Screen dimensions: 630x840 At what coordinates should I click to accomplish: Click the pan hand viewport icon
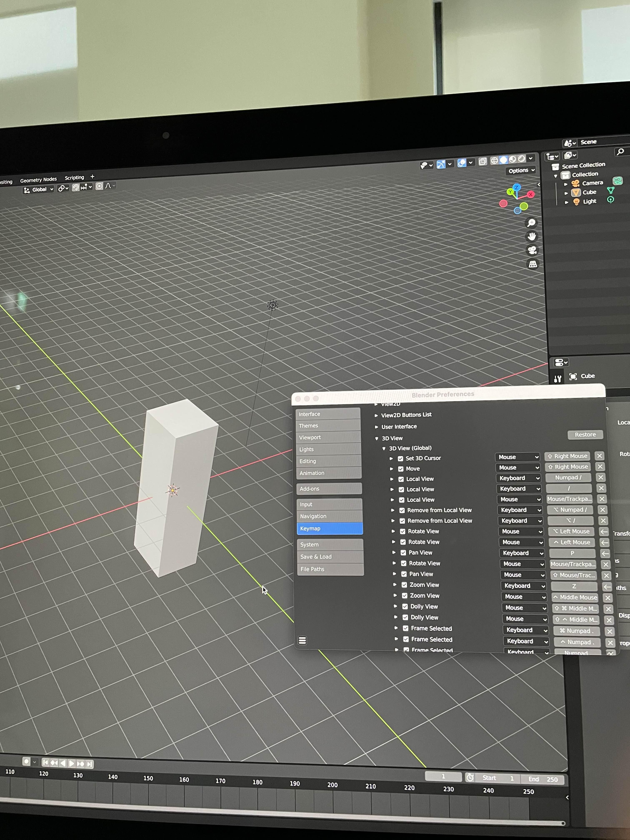point(532,237)
